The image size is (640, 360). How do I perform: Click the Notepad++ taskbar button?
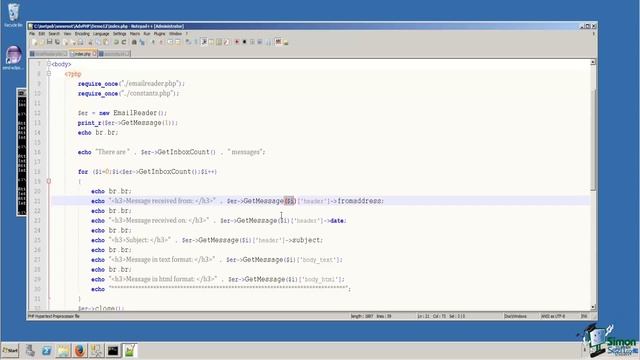(129, 351)
